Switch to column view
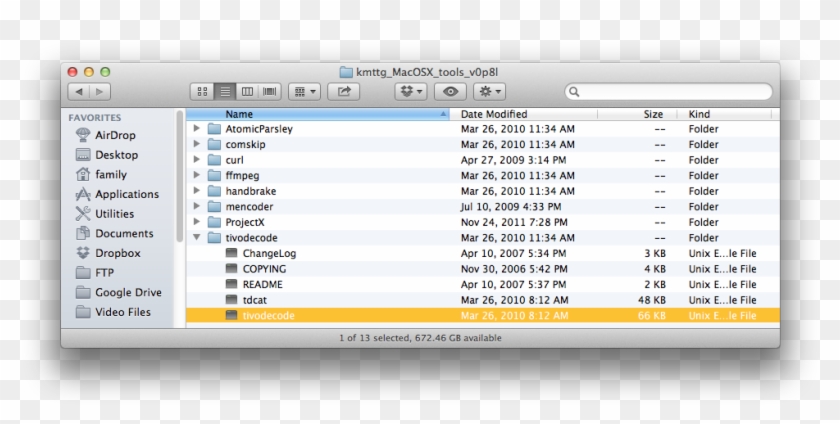The image size is (840, 424). (247, 92)
